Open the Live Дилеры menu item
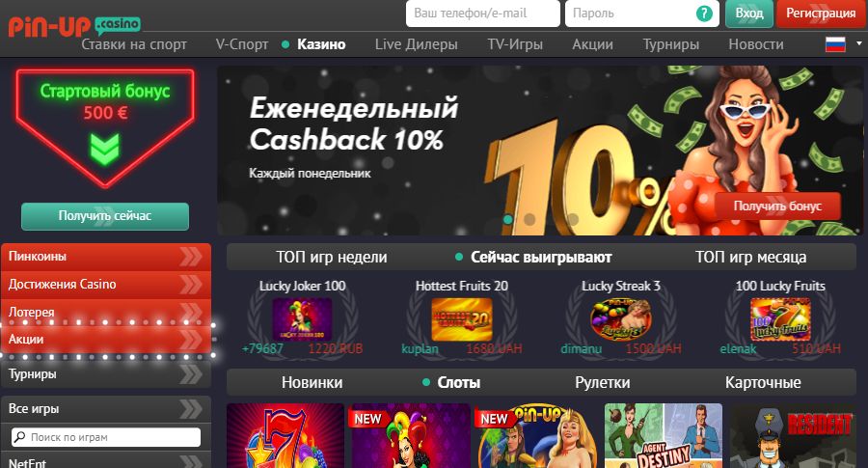Screen dimensions: 868x468 (417, 44)
